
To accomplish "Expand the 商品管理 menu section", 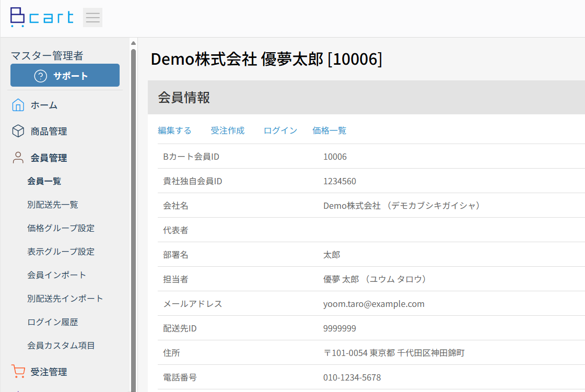I will 49,132.
